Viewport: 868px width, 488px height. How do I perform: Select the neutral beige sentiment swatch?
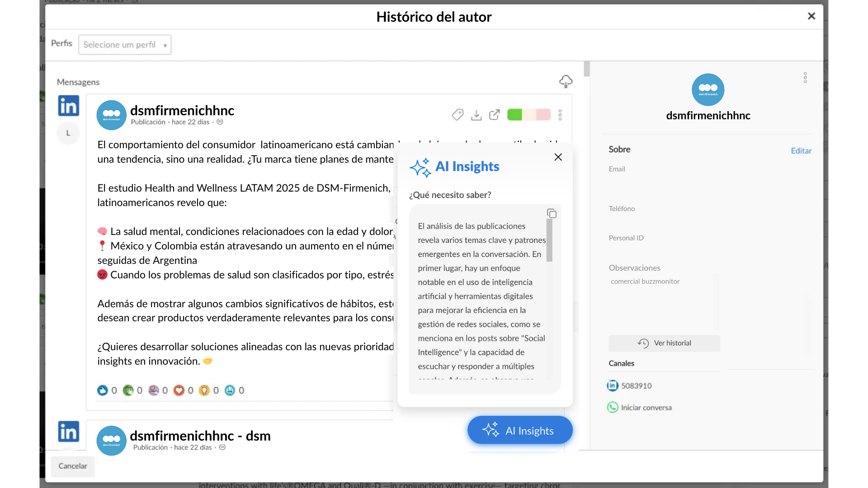tap(529, 115)
